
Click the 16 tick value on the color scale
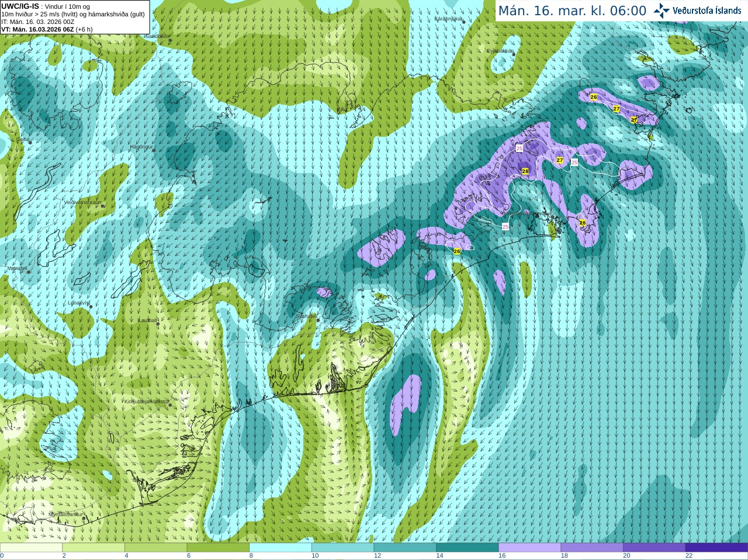pyautogui.click(x=502, y=556)
